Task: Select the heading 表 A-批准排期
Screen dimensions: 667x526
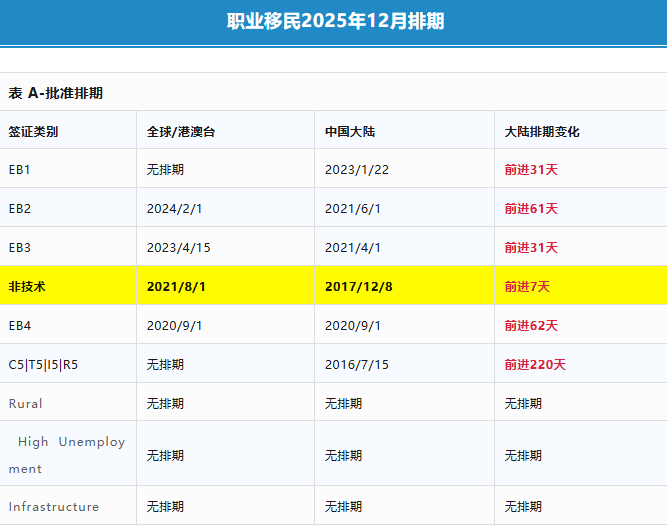Action: (x=56, y=93)
